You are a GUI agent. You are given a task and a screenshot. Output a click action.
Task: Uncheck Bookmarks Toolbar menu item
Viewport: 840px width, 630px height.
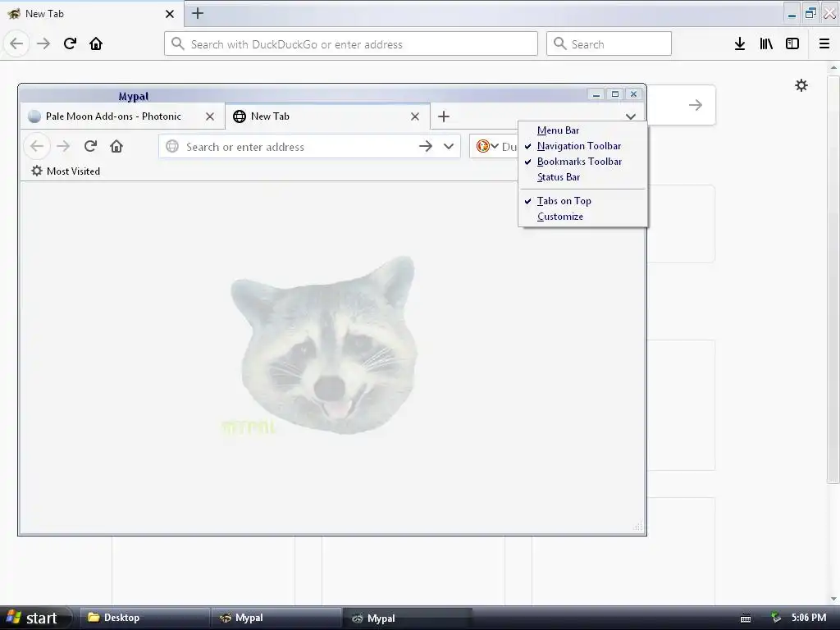click(x=583, y=162)
